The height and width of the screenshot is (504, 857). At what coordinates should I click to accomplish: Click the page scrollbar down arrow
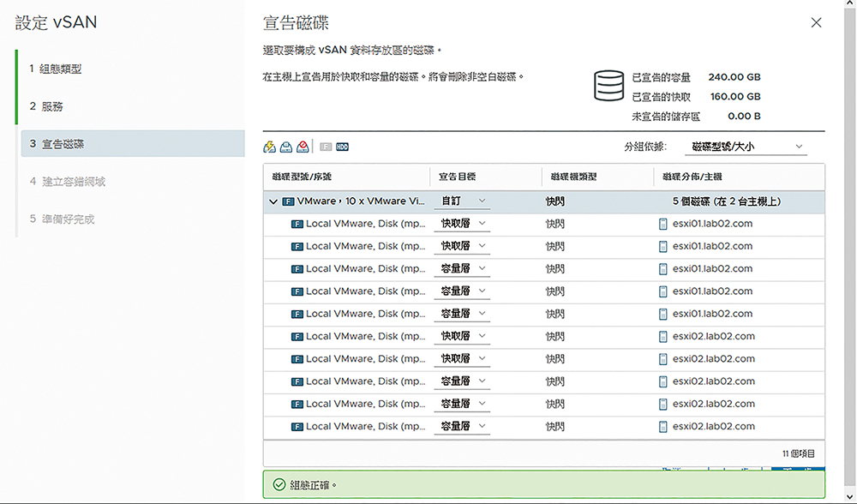pyautogui.click(x=850, y=498)
